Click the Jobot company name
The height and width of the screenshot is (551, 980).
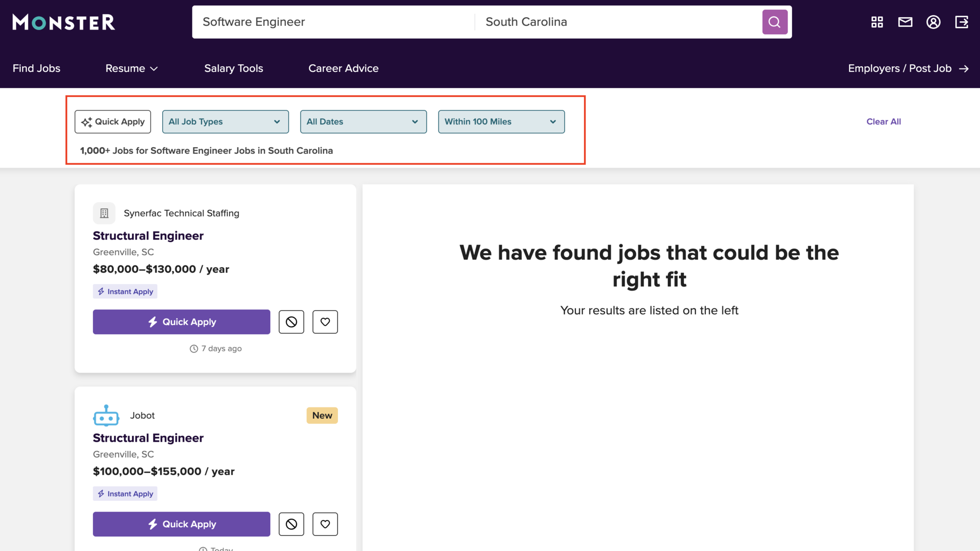coord(142,416)
